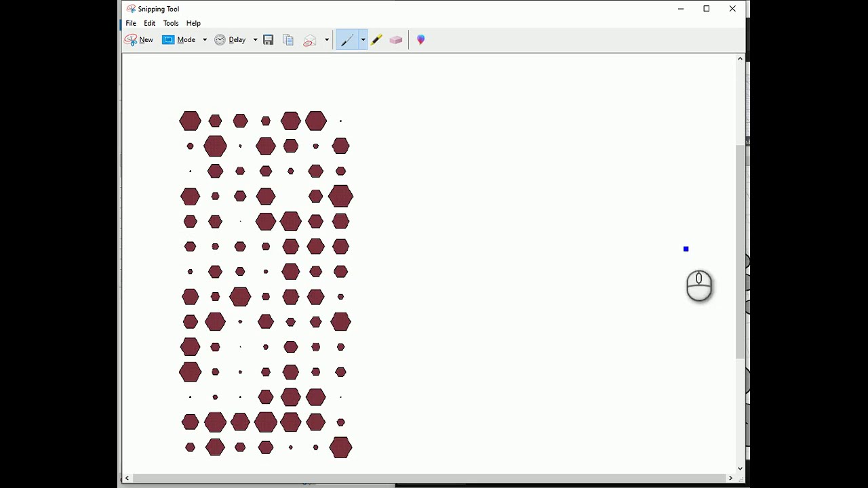Send snip via email icon
Screen dimensions: 868x488
click(310, 40)
